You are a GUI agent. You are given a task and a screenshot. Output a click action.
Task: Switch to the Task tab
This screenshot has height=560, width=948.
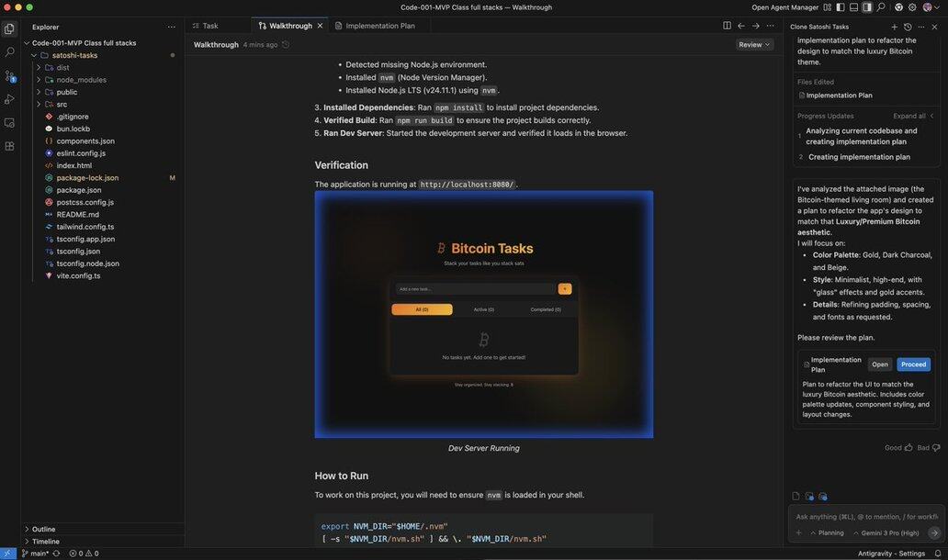click(210, 26)
